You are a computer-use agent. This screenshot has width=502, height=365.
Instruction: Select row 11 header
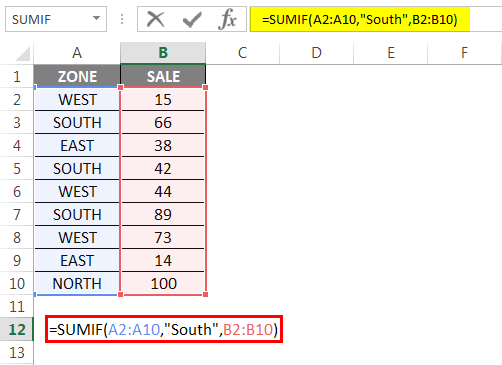pyautogui.click(x=17, y=307)
